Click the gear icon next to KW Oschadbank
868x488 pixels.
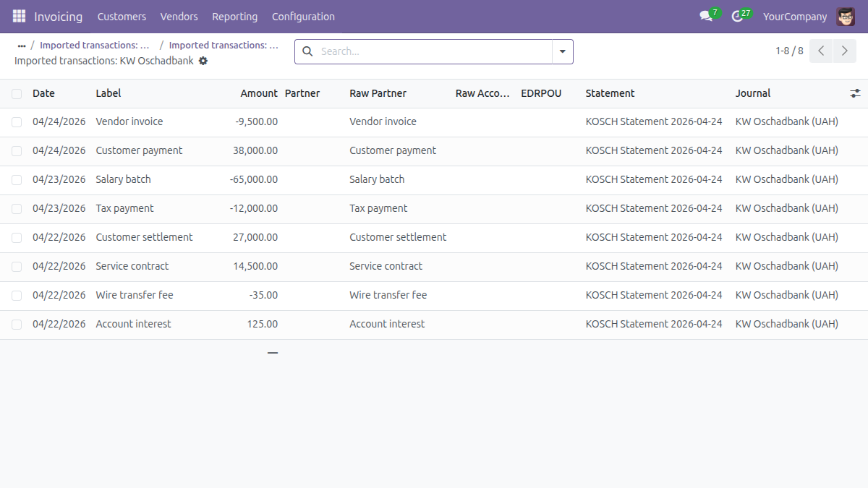[203, 61]
